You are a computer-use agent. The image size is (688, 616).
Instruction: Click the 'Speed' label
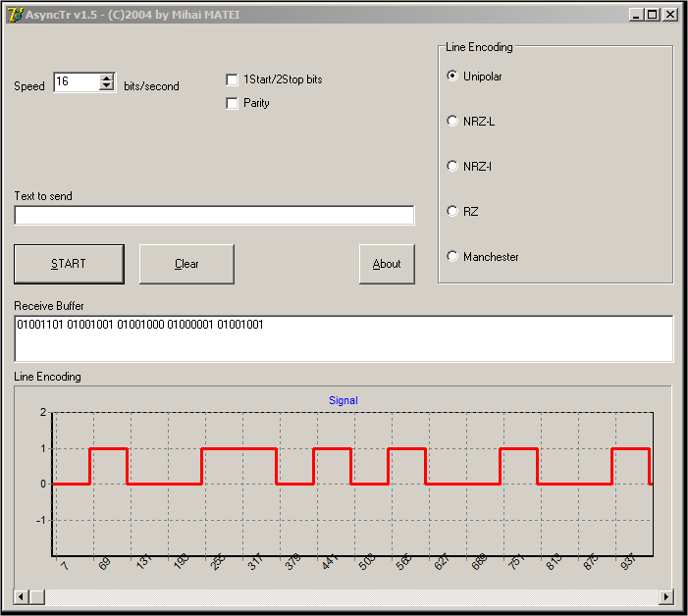coord(29,86)
